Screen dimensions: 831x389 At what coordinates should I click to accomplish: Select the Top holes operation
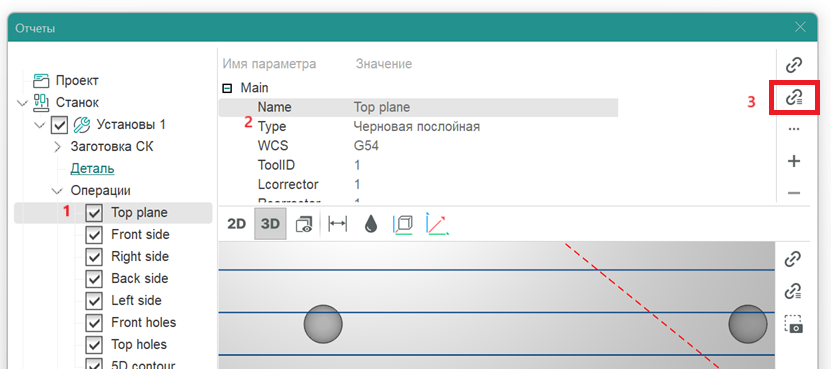click(x=139, y=344)
